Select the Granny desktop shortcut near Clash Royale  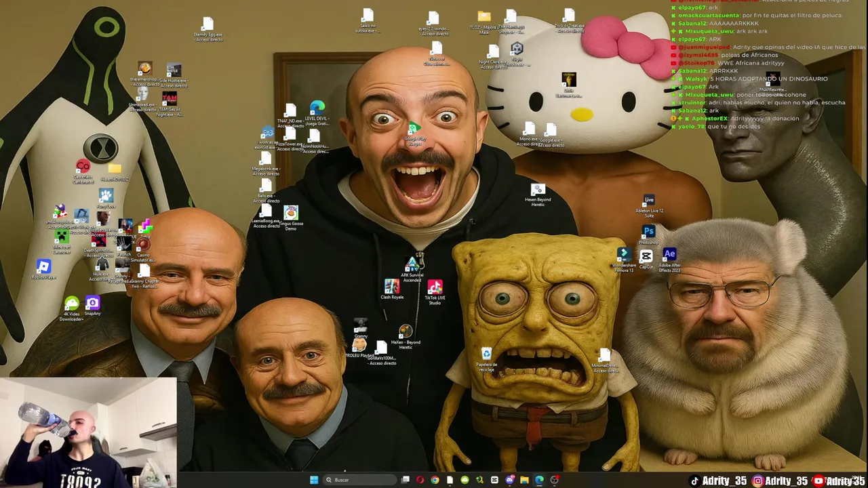[x=361, y=325]
